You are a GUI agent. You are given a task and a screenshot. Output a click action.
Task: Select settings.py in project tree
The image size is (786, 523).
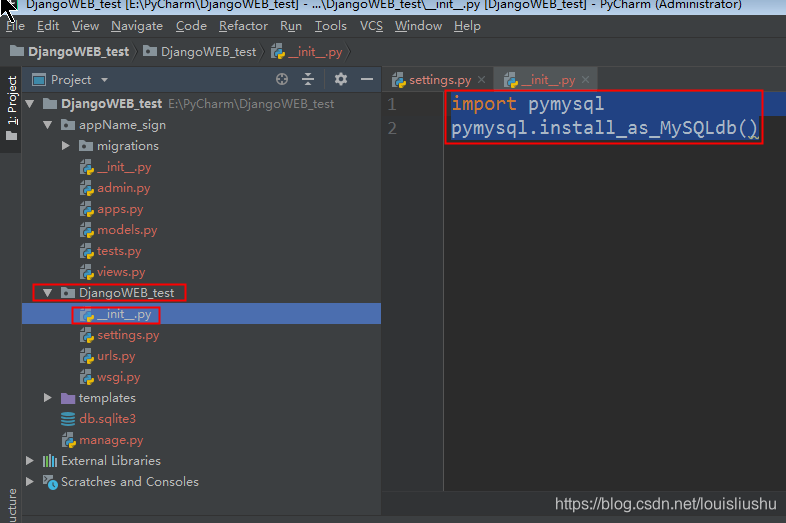(x=119, y=335)
